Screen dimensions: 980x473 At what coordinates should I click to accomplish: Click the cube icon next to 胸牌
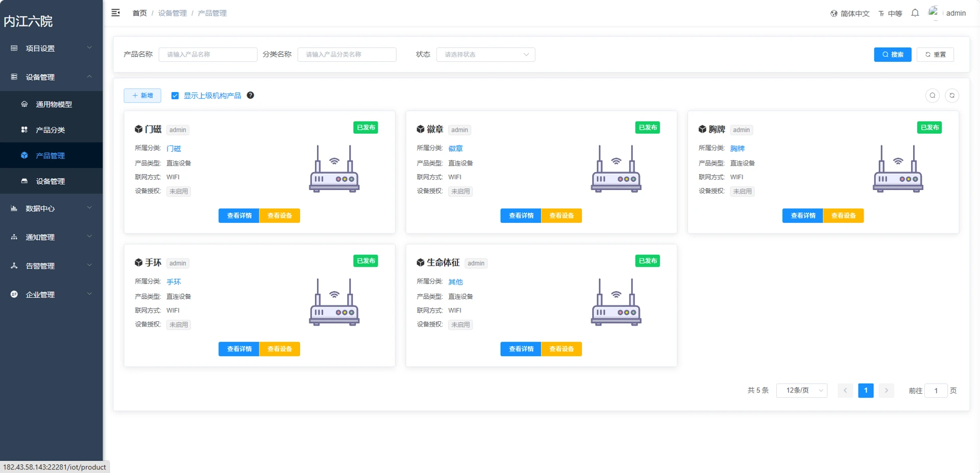[x=702, y=129]
